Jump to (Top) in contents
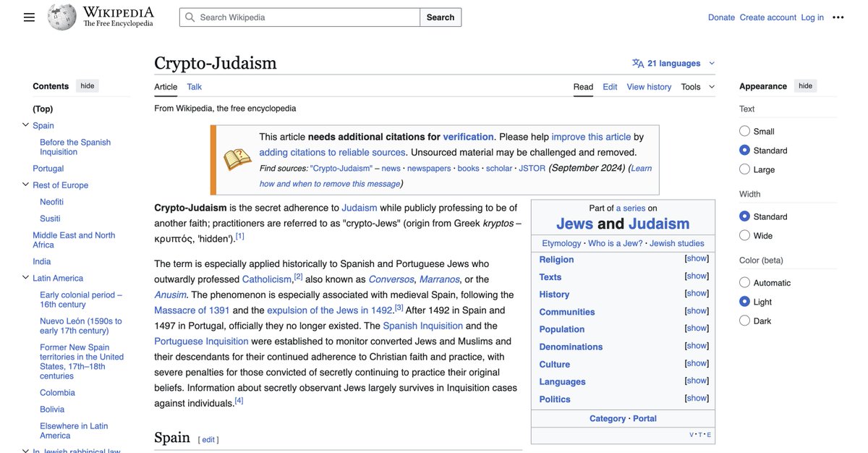This screenshot has height=453, width=868. pyautogui.click(x=43, y=109)
